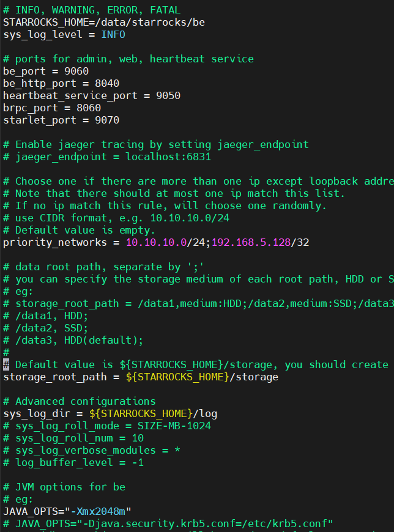Click the sys_log_dir setting line
The image size is (394, 532).
pos(110,413)
